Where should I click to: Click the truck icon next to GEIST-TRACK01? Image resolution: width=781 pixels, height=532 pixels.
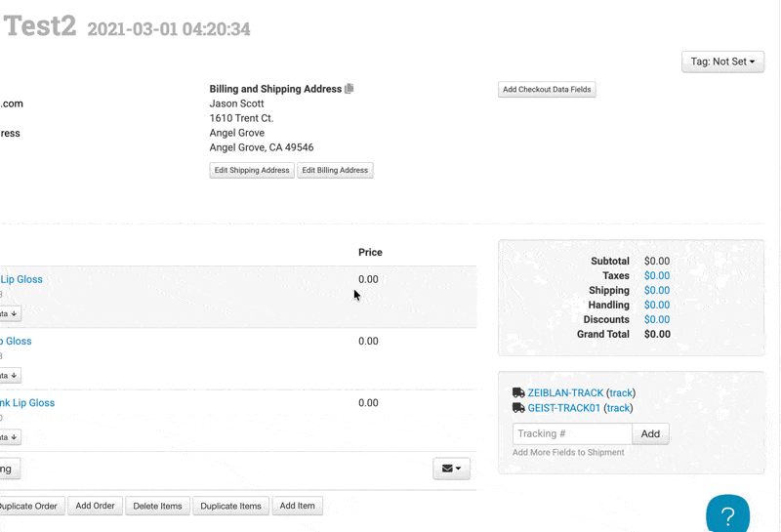[x=518, y=408]
